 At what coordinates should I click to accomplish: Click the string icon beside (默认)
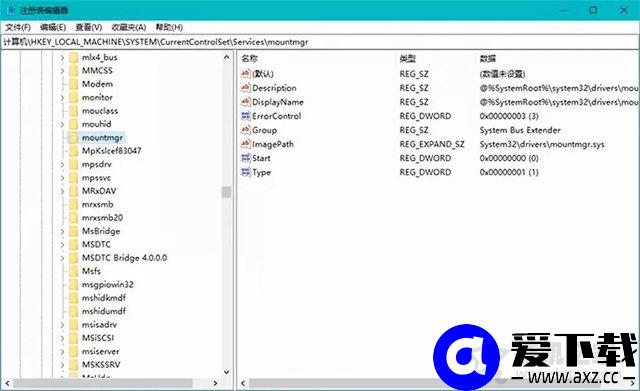click(x=246, y=73)
